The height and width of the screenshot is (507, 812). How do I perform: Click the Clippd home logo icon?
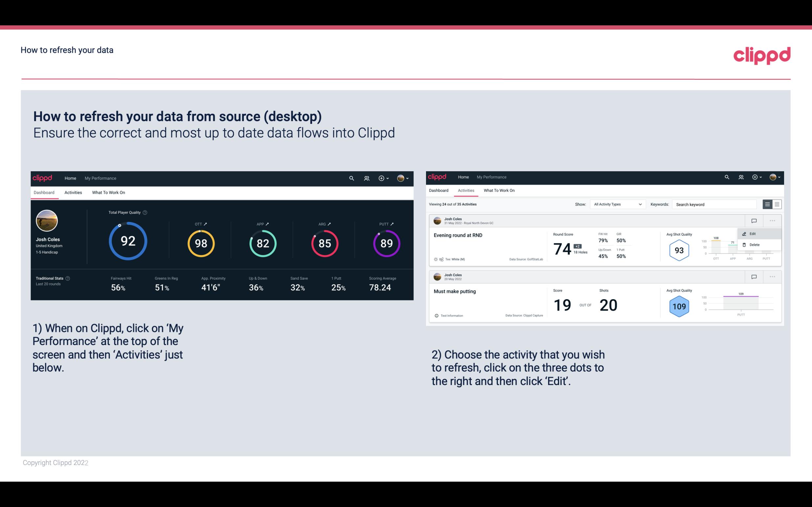click(43, 178)
